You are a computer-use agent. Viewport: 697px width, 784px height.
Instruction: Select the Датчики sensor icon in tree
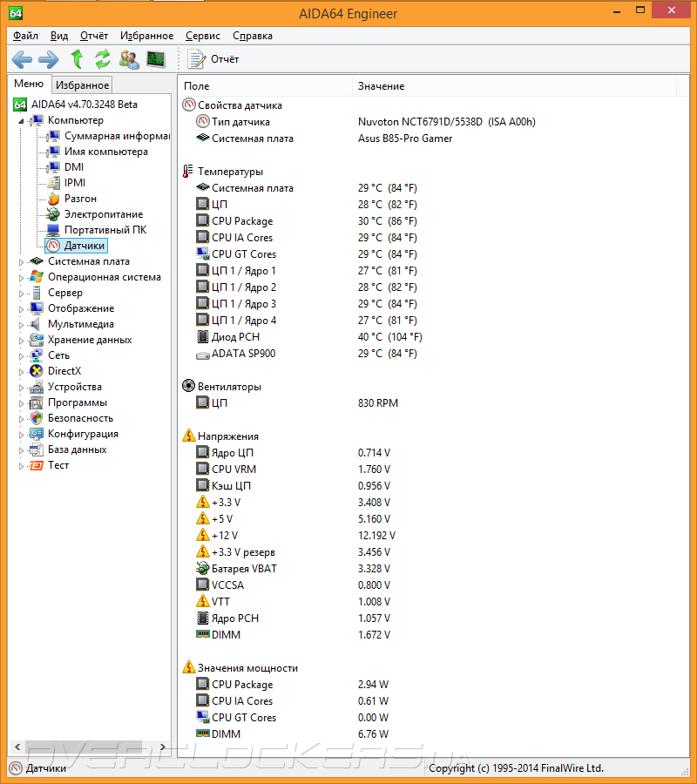pyautogui.click(x=53, y=246)
